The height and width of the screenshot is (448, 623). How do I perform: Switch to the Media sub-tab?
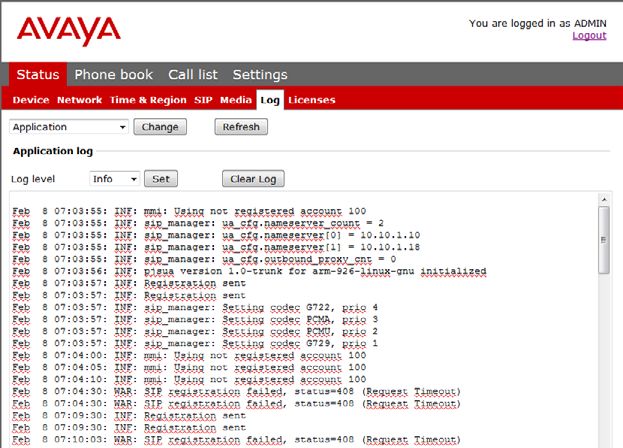236,100
